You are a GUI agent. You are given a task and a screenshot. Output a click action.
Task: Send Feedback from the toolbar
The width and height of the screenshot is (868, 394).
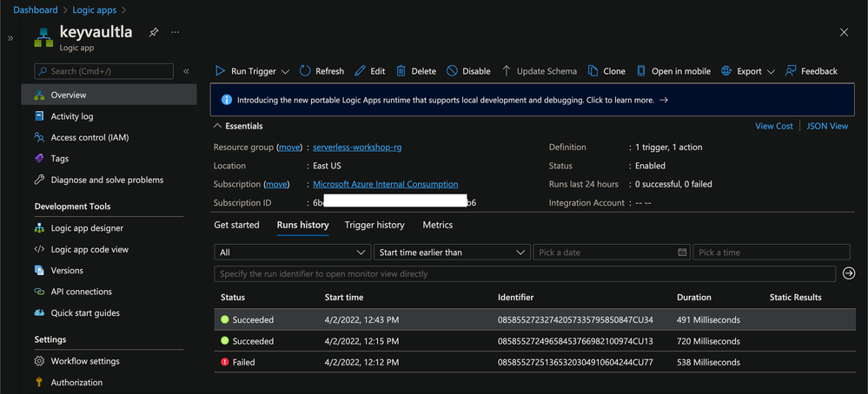(x=812, y=71)
